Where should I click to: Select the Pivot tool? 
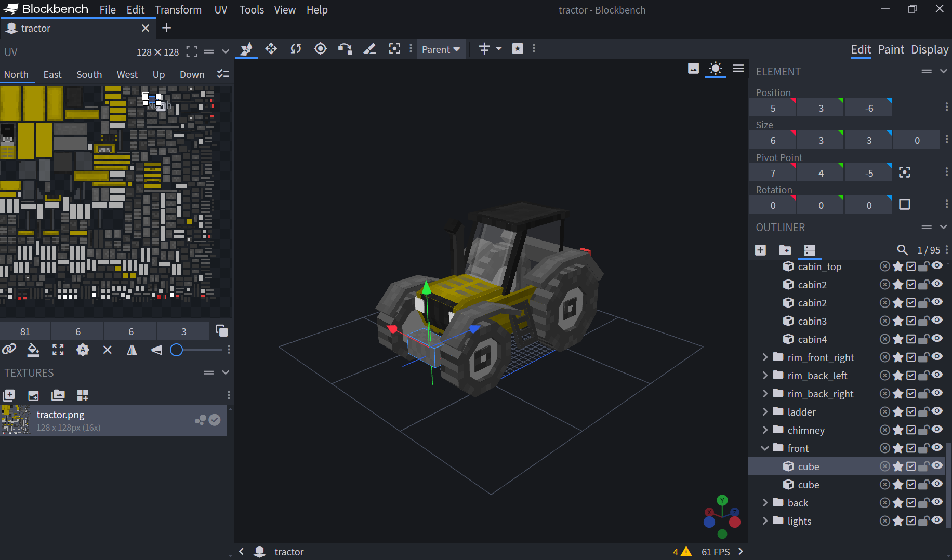pyautogui.click(x=321, y=49)
